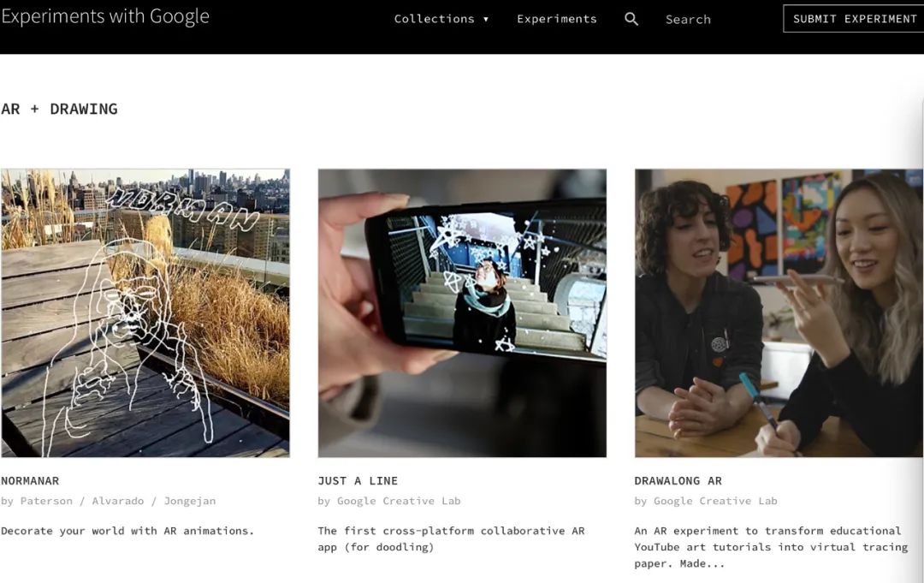Screen dimensions: 924x583
Task: Click the search magnifier icon
Action: 631,19
